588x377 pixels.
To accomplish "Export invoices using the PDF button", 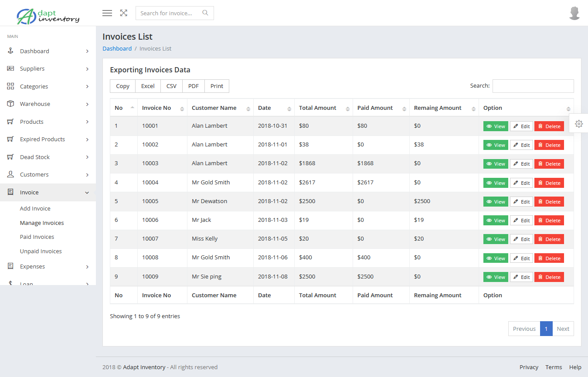I will pos(194,86).
